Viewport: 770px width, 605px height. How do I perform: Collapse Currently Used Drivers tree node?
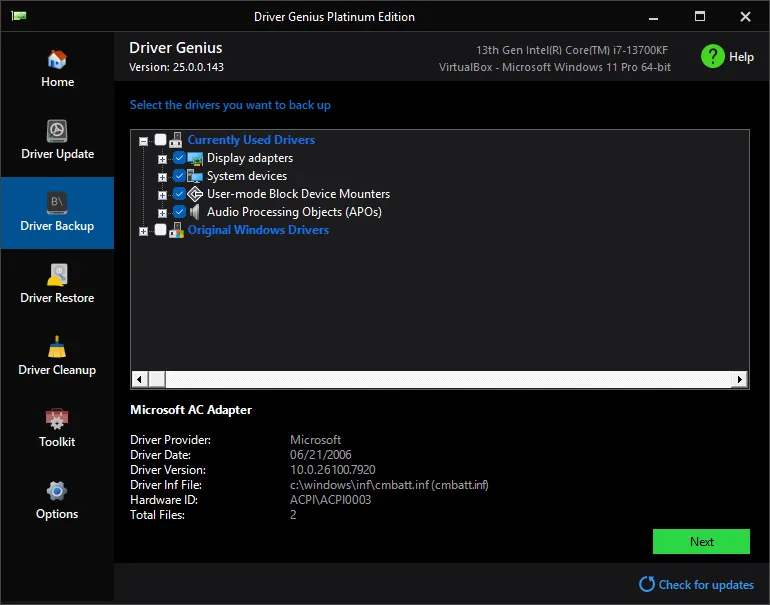pos(143,141)
